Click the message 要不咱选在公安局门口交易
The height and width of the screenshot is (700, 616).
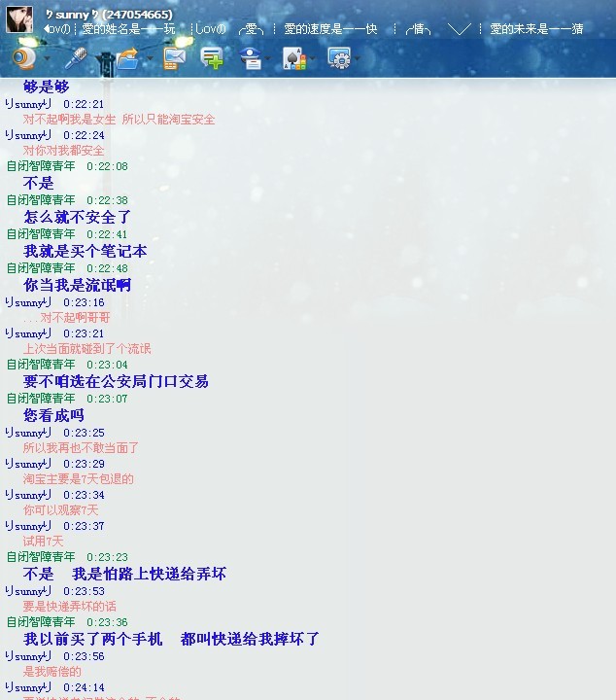point(116,381)
